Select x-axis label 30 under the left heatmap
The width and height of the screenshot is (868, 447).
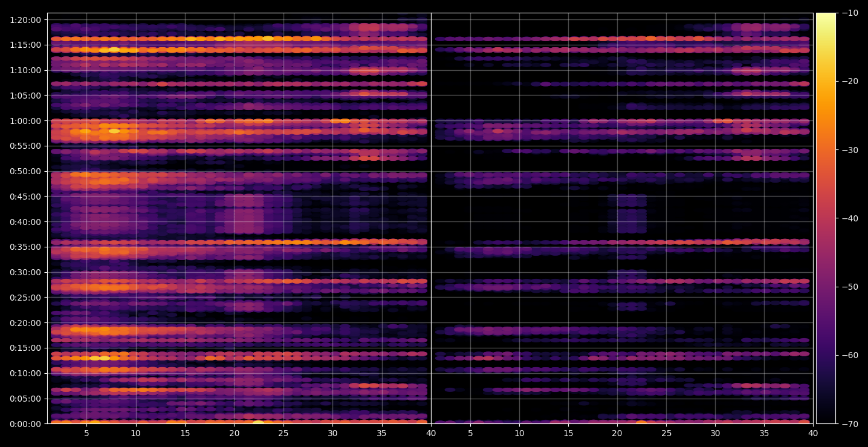[332, 433]
